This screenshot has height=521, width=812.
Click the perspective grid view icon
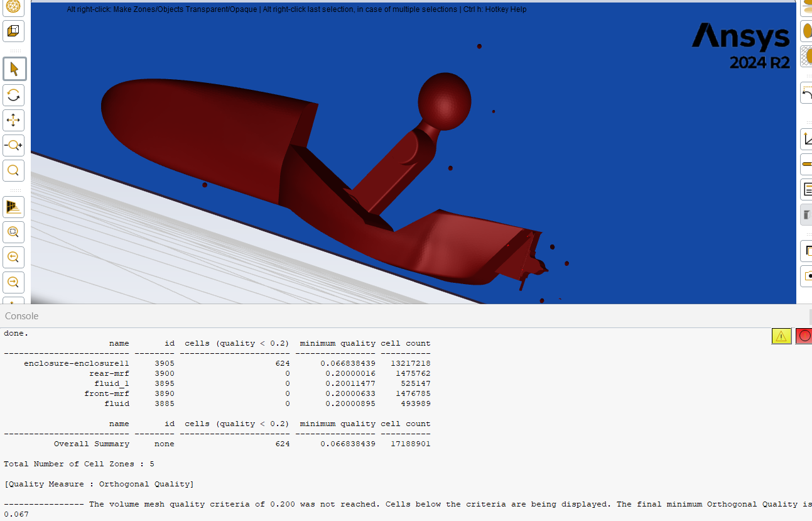click(14, 206)
